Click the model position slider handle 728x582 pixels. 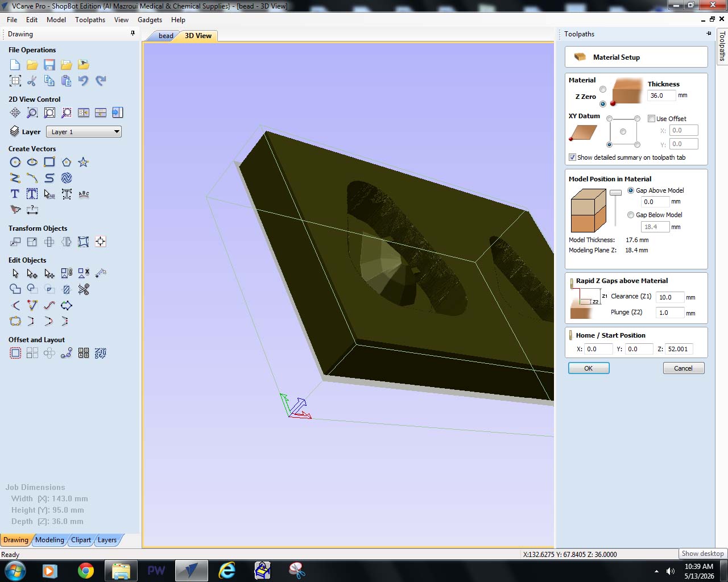pos(615,193)
